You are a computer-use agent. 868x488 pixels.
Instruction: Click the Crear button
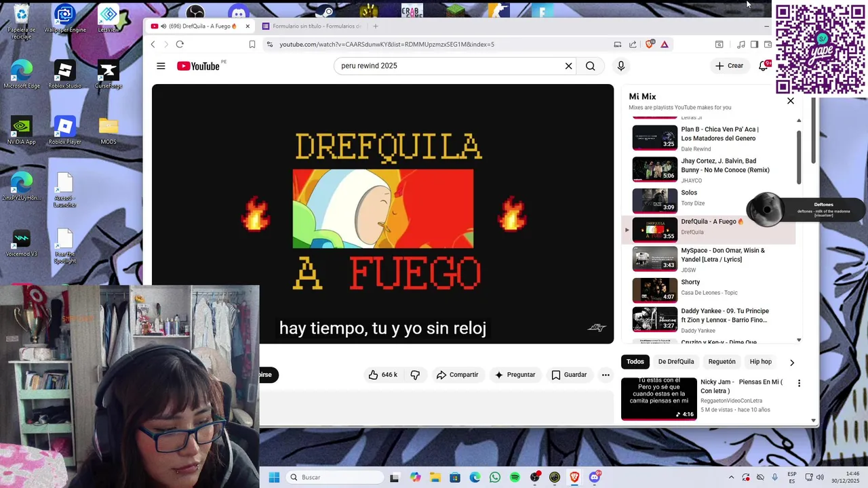pos(729,66)
